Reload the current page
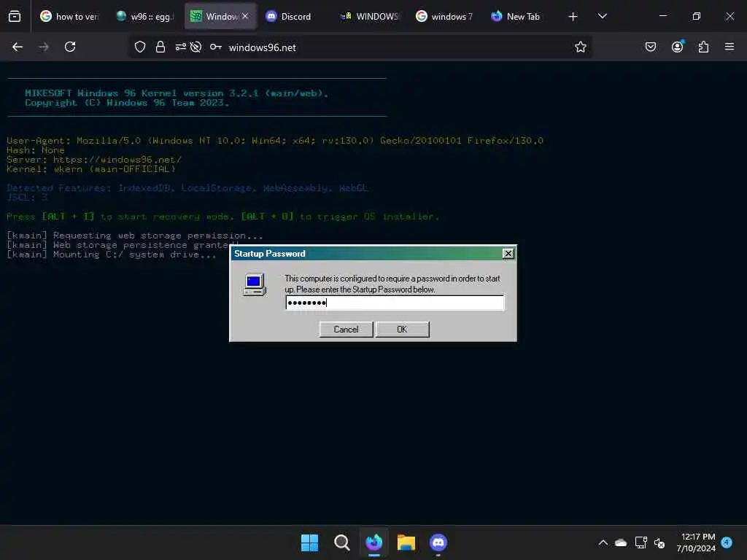747x560 pixels. point(70,47)
